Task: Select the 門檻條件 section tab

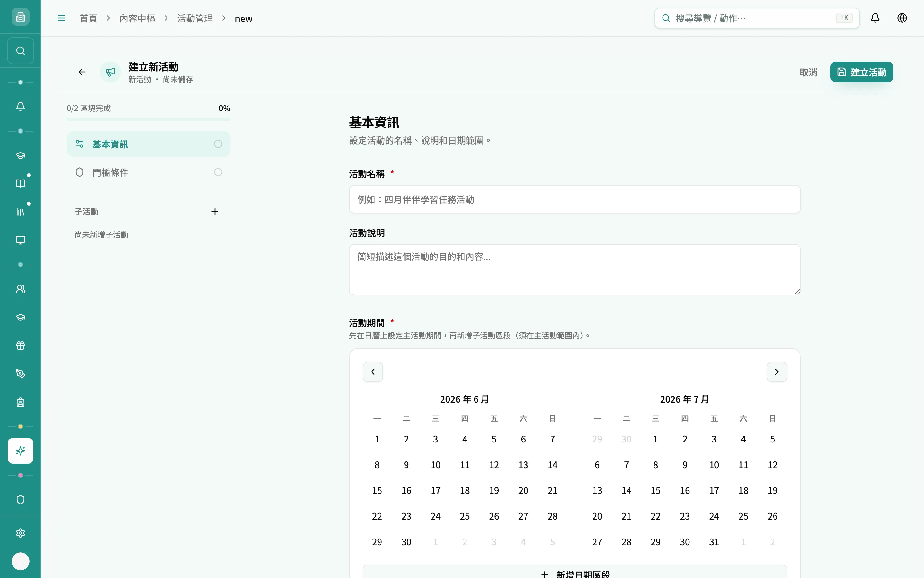Action: point(149,172)
